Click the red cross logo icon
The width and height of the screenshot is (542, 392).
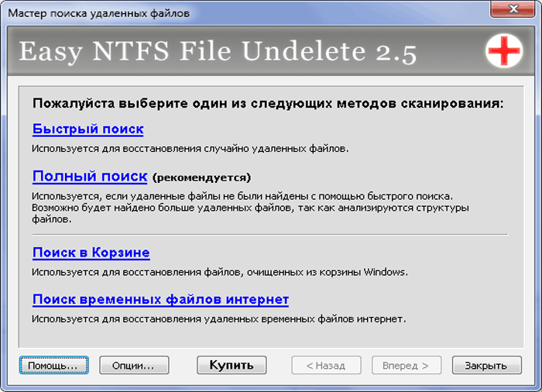point(503,50)
